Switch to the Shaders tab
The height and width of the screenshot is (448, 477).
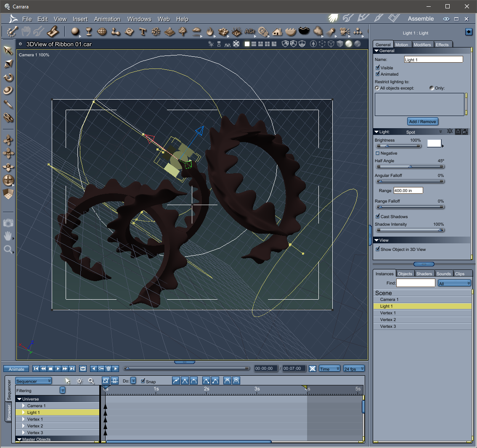pos(424,274)
